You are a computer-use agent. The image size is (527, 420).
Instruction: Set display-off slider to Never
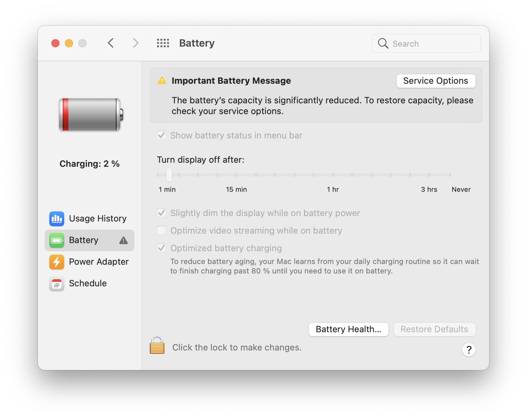pyautogui.click(x=450, y=175)
